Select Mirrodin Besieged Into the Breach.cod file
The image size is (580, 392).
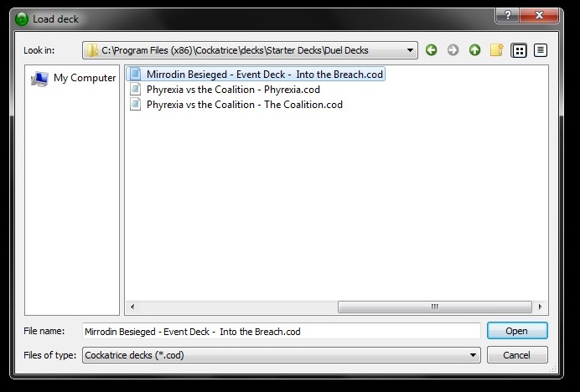point(256,75)
